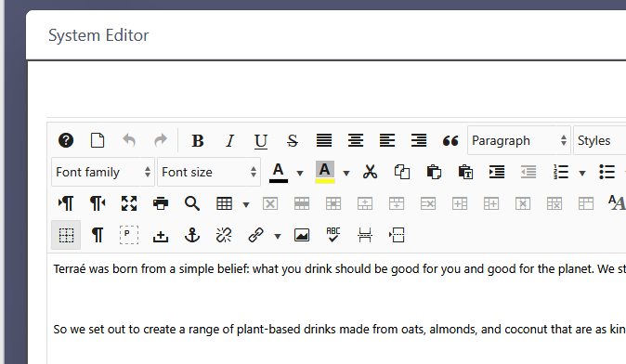Toggle Align center
This screenshot has width=626, height=364.
pos(356,140)
